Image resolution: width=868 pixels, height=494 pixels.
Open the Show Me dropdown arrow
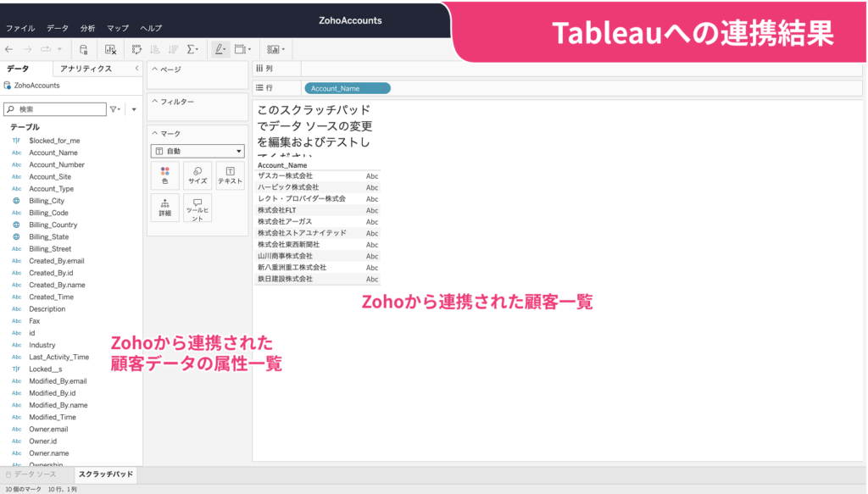coord(283,49)
